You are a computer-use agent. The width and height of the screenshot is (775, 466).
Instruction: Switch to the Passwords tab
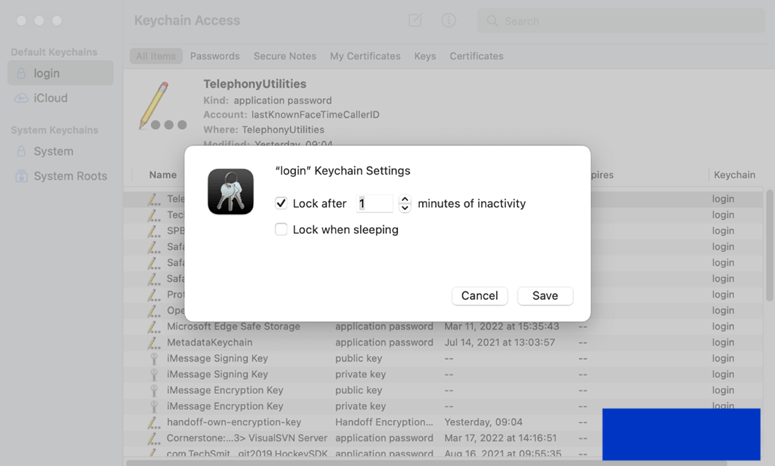tap(215, 56)
